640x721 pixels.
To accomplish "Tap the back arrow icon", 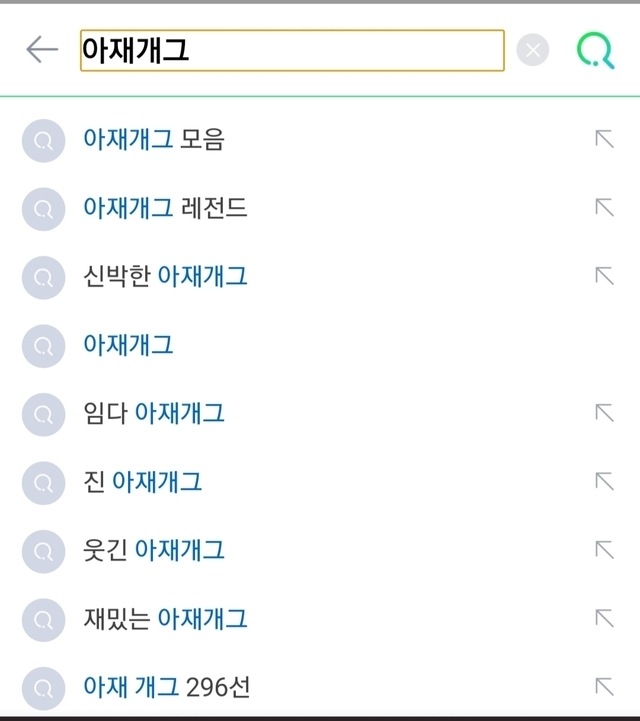I will (42, 49).
